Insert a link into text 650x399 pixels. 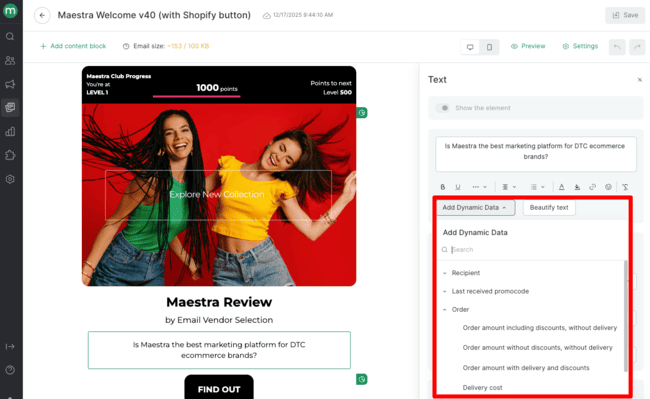point(592,187)
